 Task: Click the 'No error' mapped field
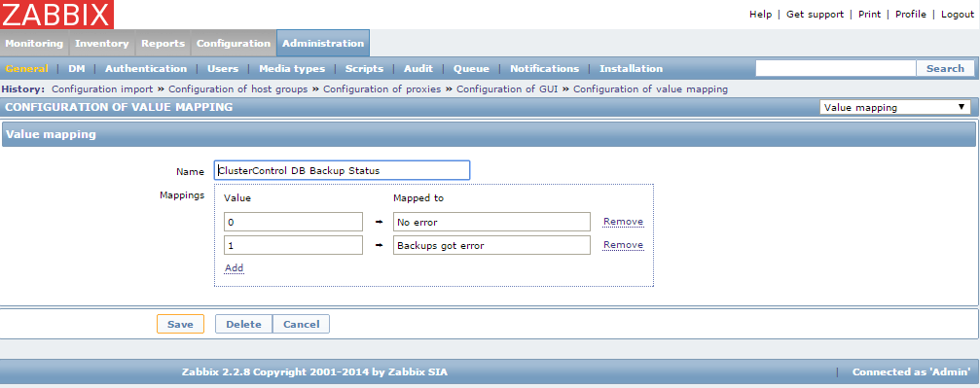(x=491, y=222)
